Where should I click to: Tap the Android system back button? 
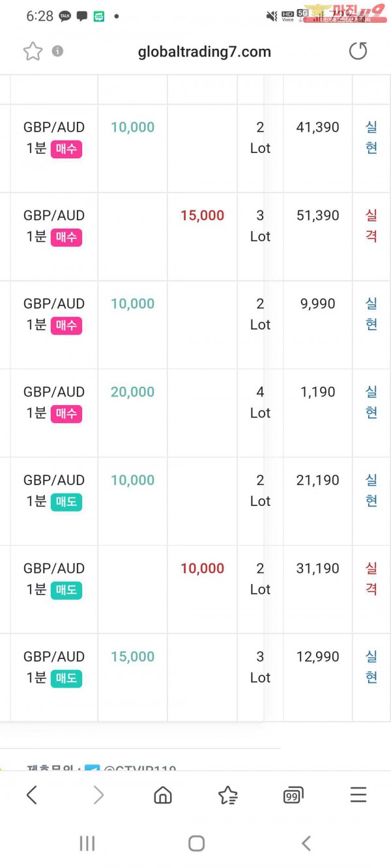tap(306, 843)
